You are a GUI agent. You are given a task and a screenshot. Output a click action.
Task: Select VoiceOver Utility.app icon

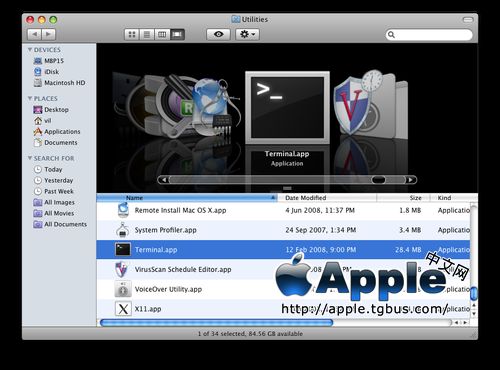[123, 289]
